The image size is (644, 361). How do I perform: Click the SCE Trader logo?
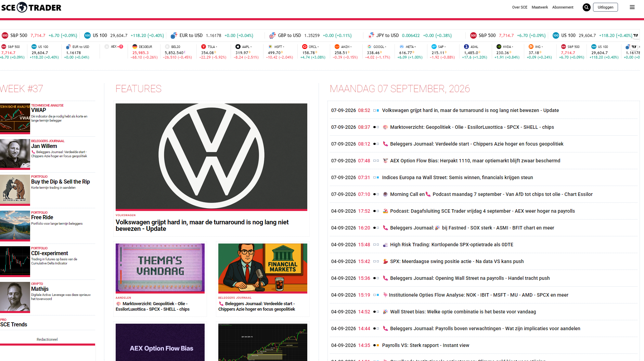pyautogui.click(x=31, y=7)
